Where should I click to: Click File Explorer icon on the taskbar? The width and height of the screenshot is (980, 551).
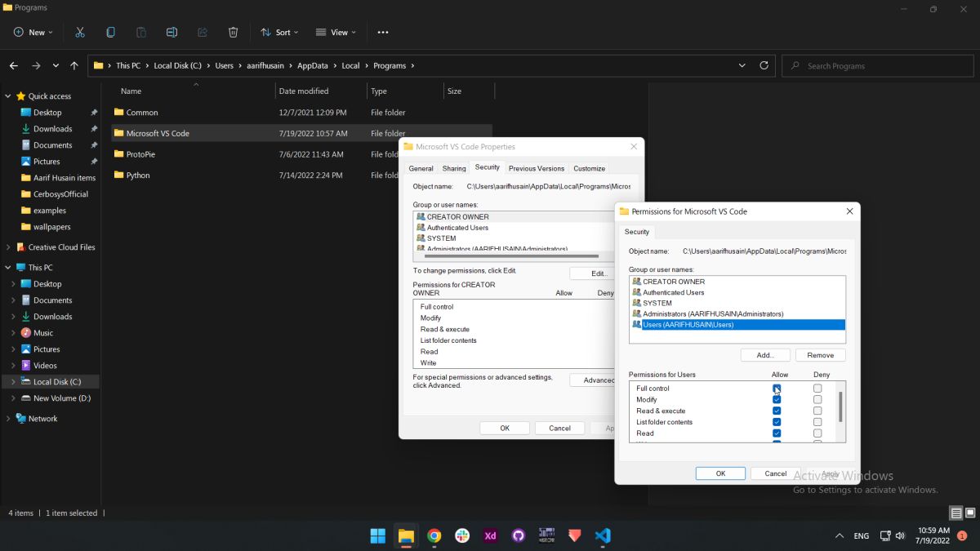406,535
